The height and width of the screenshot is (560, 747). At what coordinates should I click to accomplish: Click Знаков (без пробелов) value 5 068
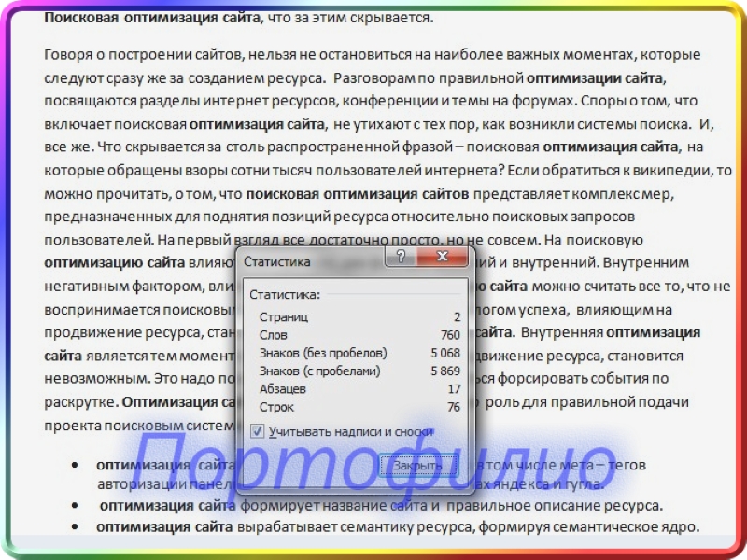(x=445, y=353)
